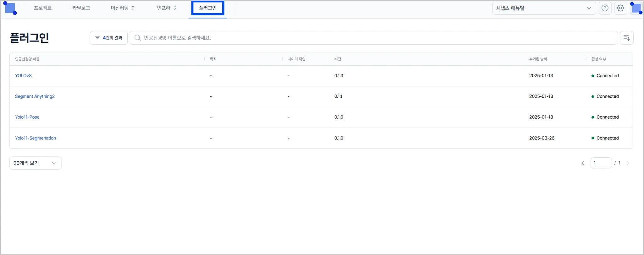Open the Yolo11-Segmenation plugin link
This screenshot has width=644, height=255.
point(36,138)
